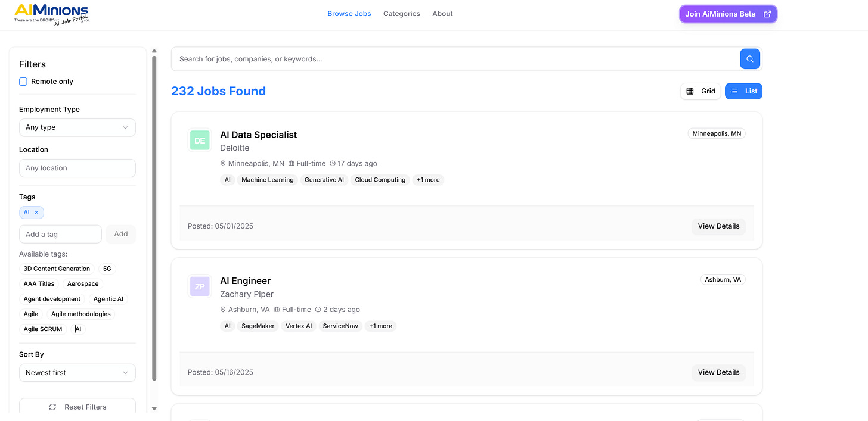Click the briefcase icon in the AI Engineer card
Image resolution: width=868 pixels, height=421 pixels.
[x=277, y=310]
